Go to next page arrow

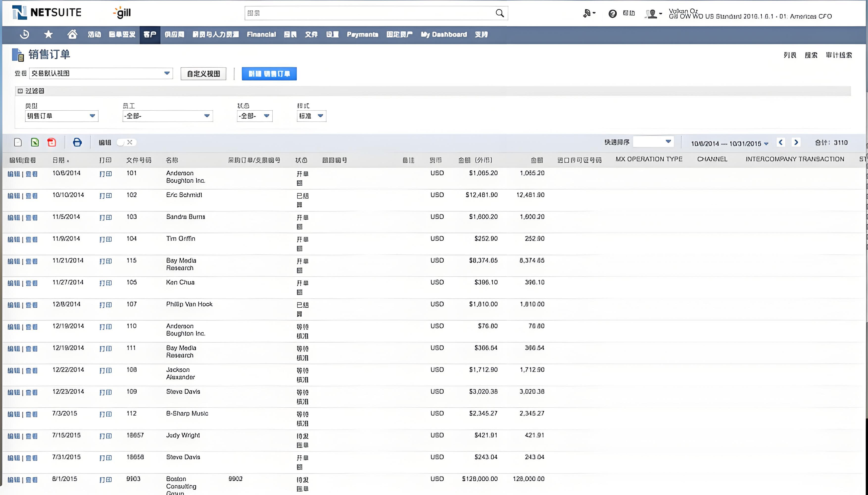pos(796,143)
